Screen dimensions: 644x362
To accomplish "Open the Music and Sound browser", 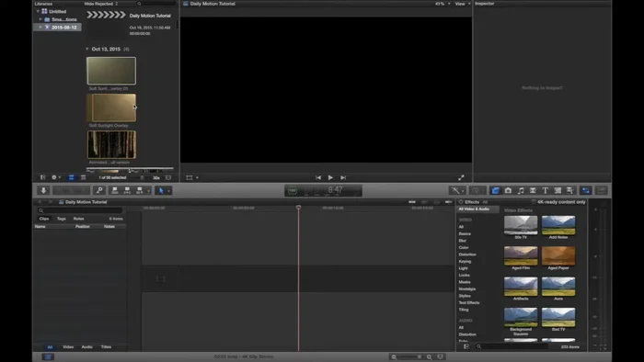I will [x=521, y=190].
